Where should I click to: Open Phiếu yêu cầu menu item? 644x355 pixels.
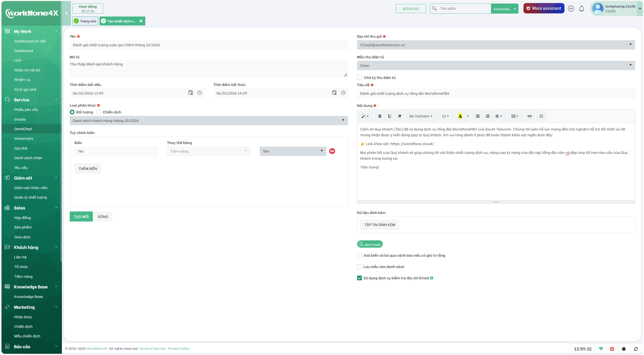coord(26,110)
